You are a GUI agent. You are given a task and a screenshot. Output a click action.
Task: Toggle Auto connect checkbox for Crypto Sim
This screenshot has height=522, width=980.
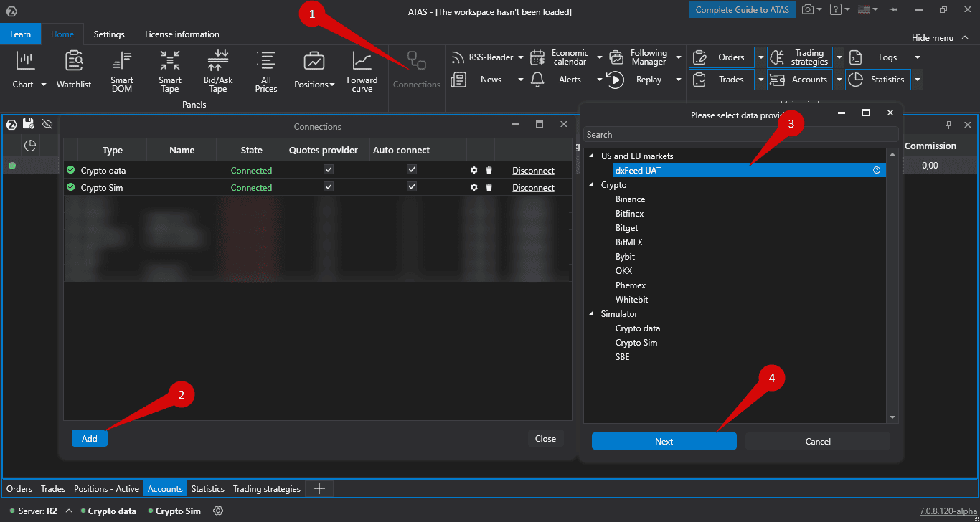pos(412,187)
